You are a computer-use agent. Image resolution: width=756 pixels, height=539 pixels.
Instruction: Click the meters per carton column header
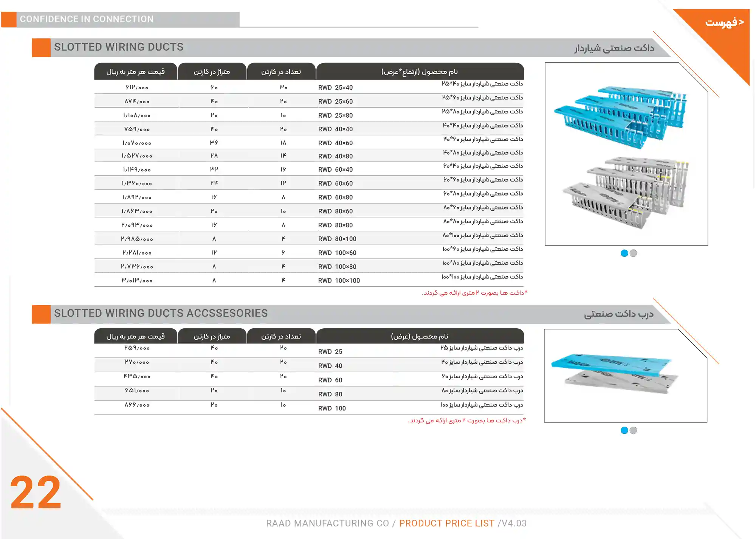click(212, 71)
